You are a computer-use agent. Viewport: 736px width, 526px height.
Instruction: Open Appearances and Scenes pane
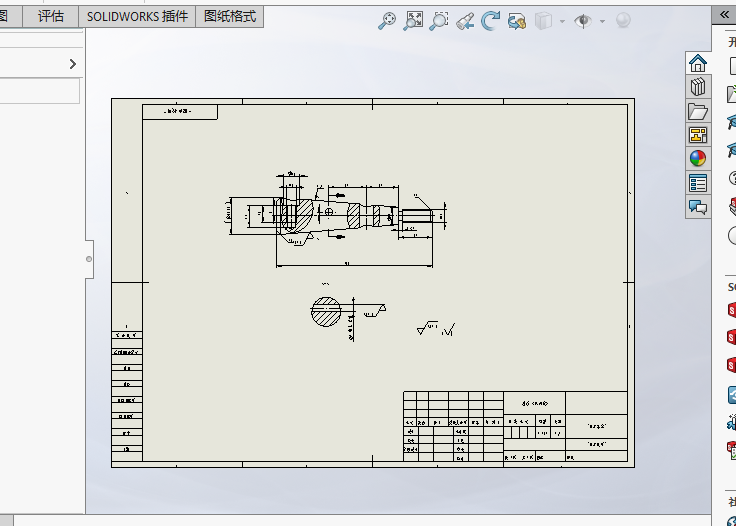click(x=698, y=158)
